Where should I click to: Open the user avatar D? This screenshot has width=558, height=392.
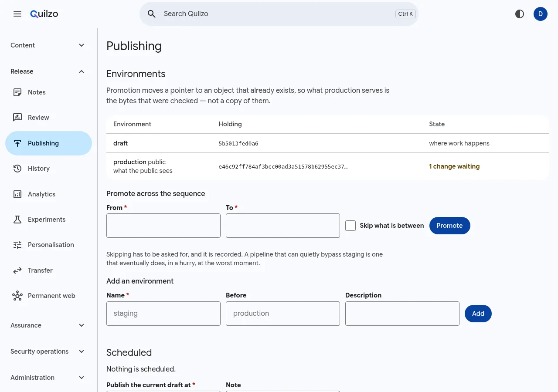coord(541,14)
